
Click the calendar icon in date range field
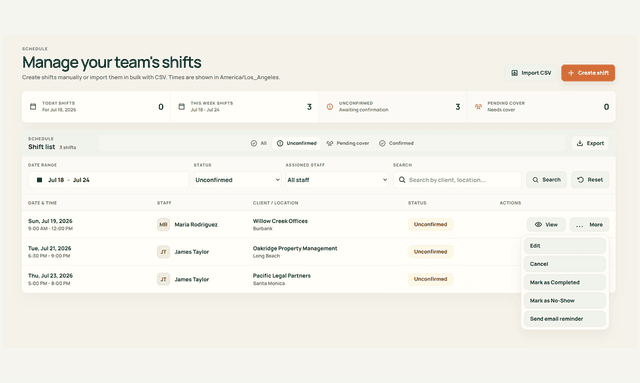pos(40,180)
